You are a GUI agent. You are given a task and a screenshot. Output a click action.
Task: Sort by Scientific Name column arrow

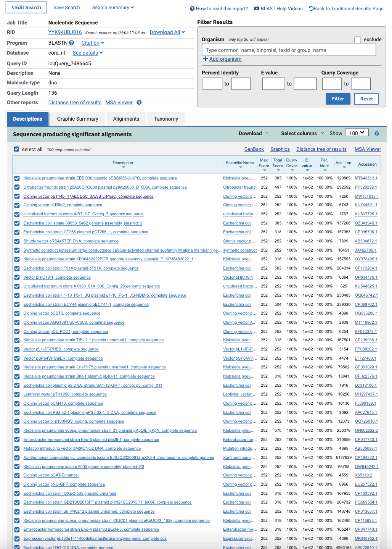coord(240,167)
